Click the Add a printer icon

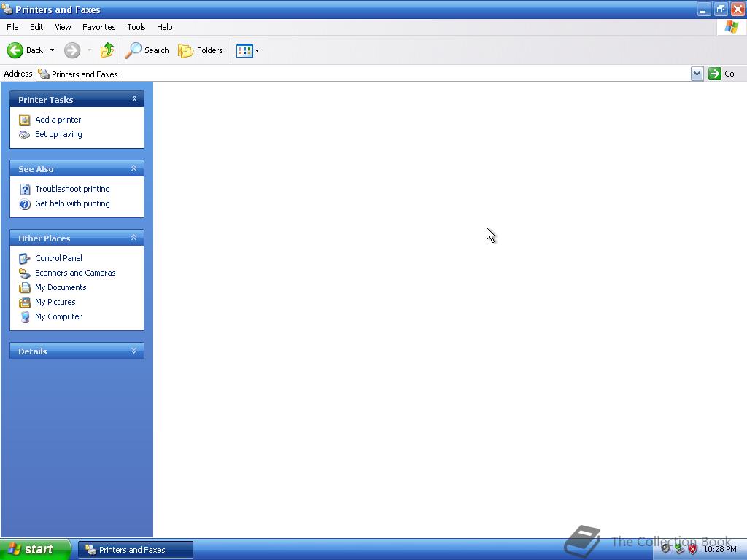24,120
